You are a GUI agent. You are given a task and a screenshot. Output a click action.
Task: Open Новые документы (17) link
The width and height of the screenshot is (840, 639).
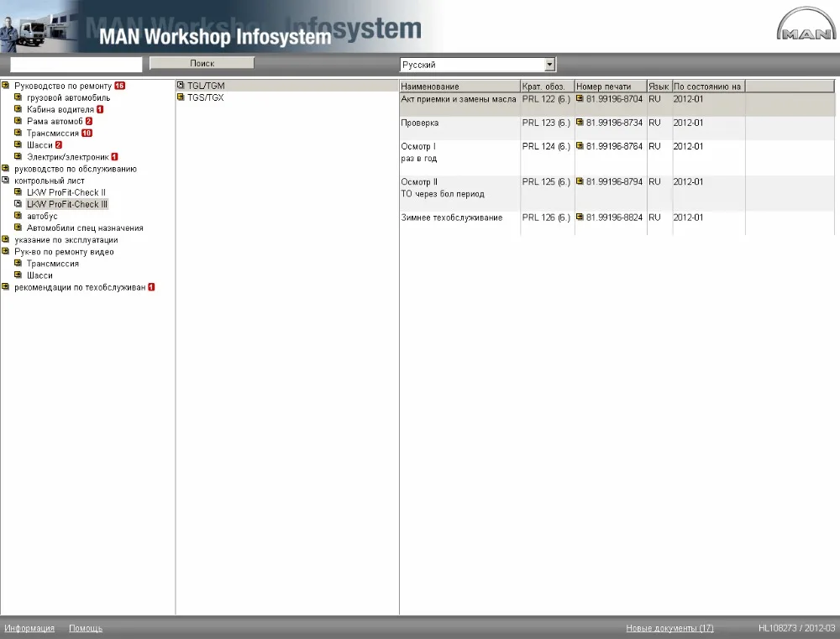669,628
